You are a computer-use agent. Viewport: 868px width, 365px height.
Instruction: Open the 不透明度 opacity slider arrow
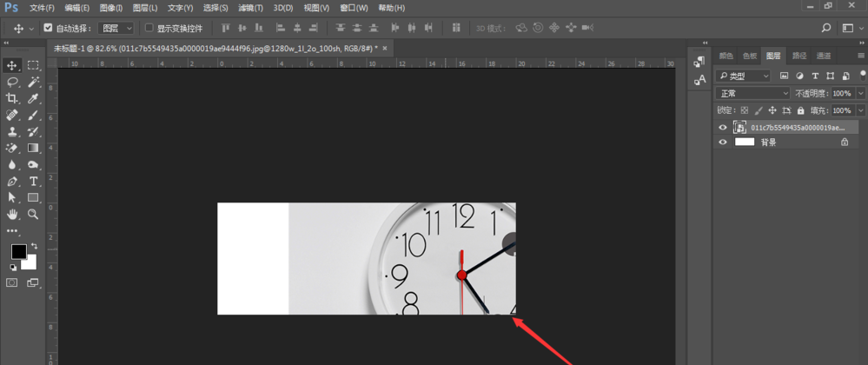[860, 94]
